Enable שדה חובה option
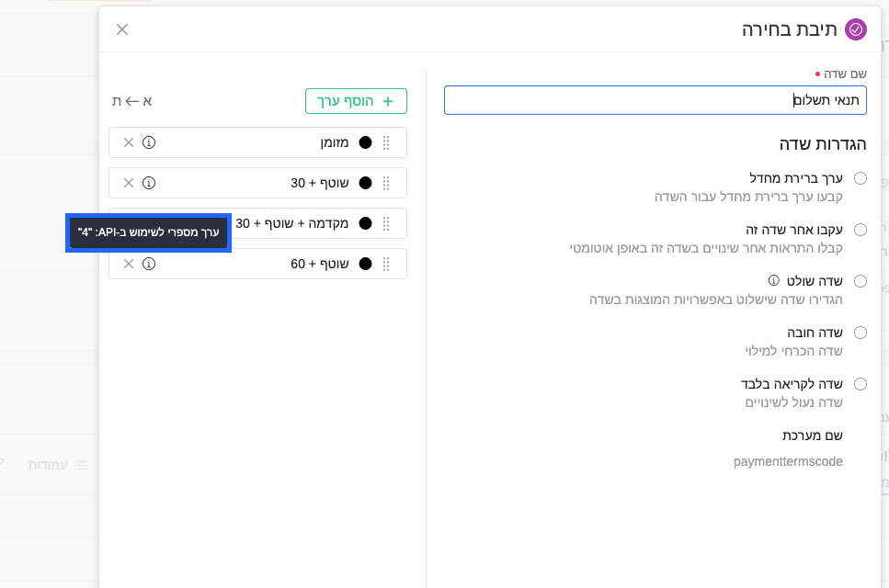Image resolution: width=889 pixels, height=588 pixels. [x=861, y=334]
